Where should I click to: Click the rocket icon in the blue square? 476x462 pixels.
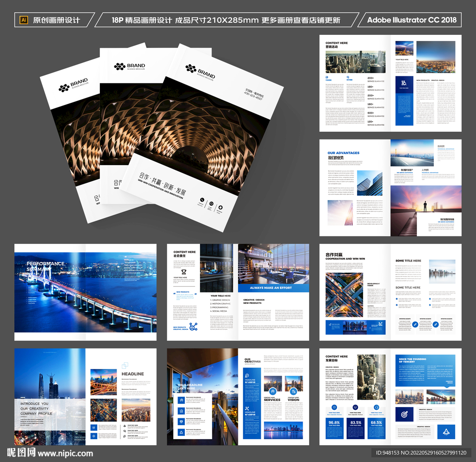click(446, 432)
